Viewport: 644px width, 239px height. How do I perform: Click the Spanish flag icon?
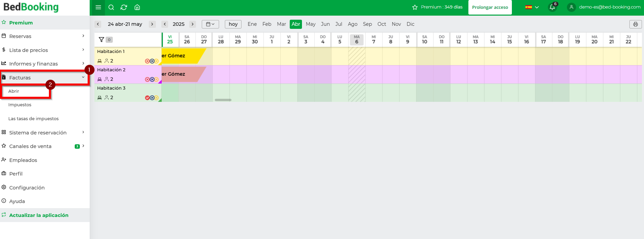pos(529,7)
